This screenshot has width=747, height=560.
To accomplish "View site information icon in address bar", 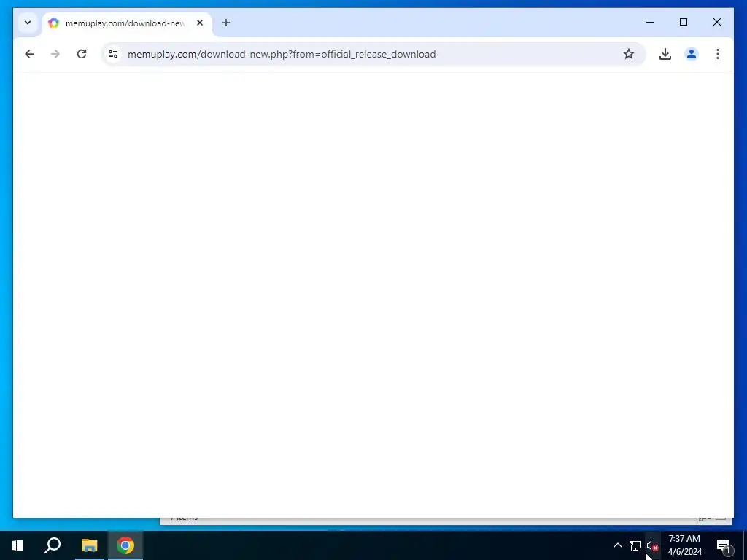I will pyautogui.click(x=113, y=54).
